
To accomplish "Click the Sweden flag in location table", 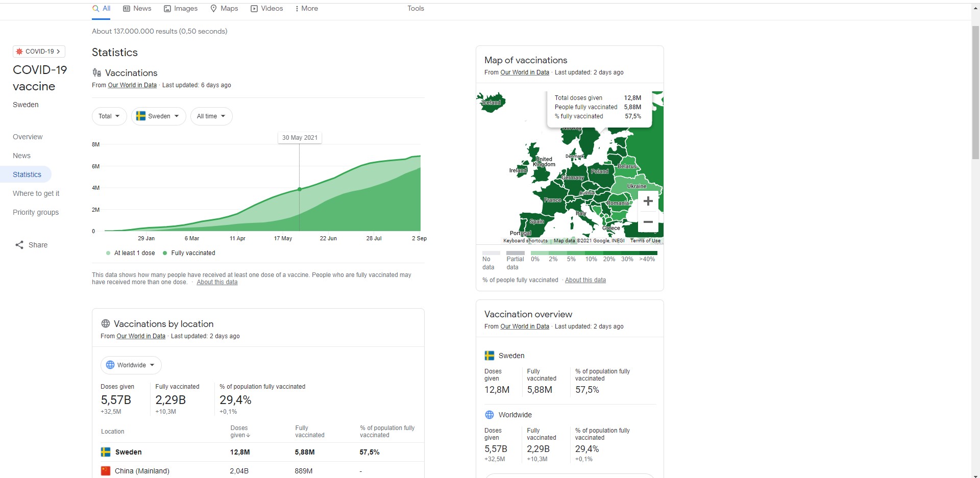I will pyautogui.click(x=106, y=452).
